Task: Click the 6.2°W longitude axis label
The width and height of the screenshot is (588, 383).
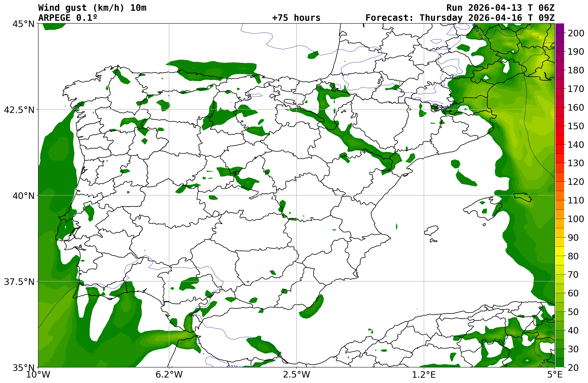Action: click(x=169, y=375)
